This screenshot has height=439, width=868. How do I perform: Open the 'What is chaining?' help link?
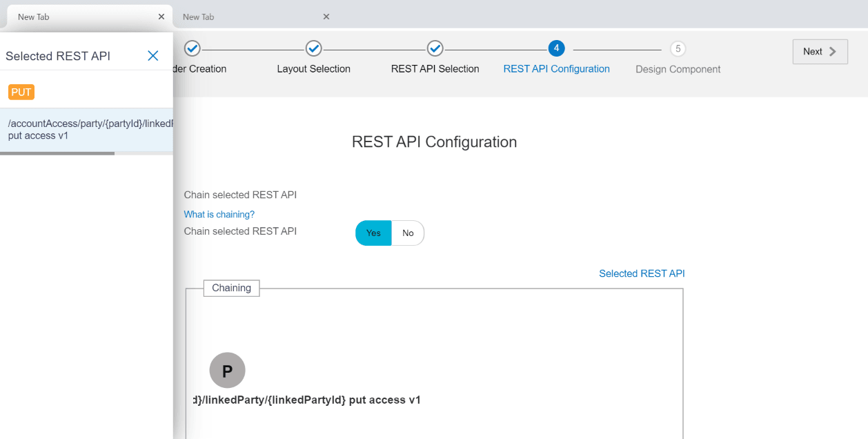[x=219, y=215]
